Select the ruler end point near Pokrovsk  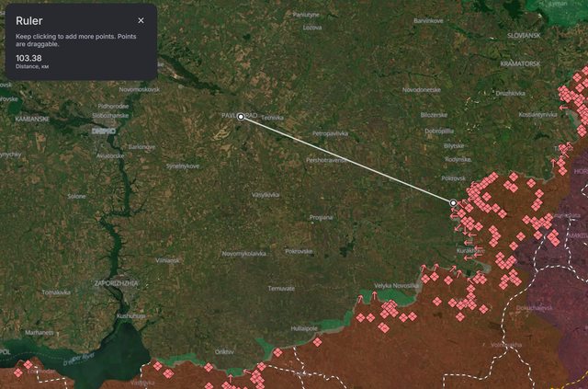[454, 202]
